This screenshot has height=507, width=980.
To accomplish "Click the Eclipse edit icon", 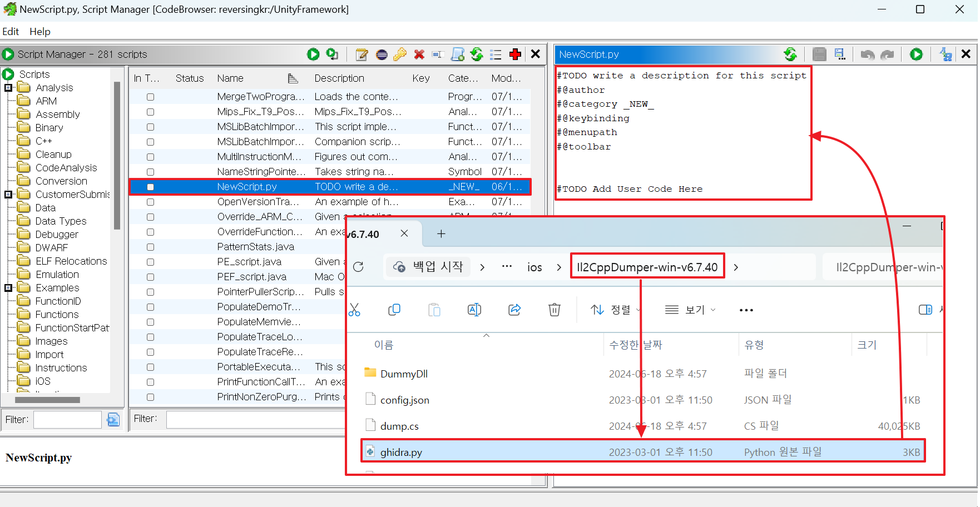I will [x=382, y=54].
